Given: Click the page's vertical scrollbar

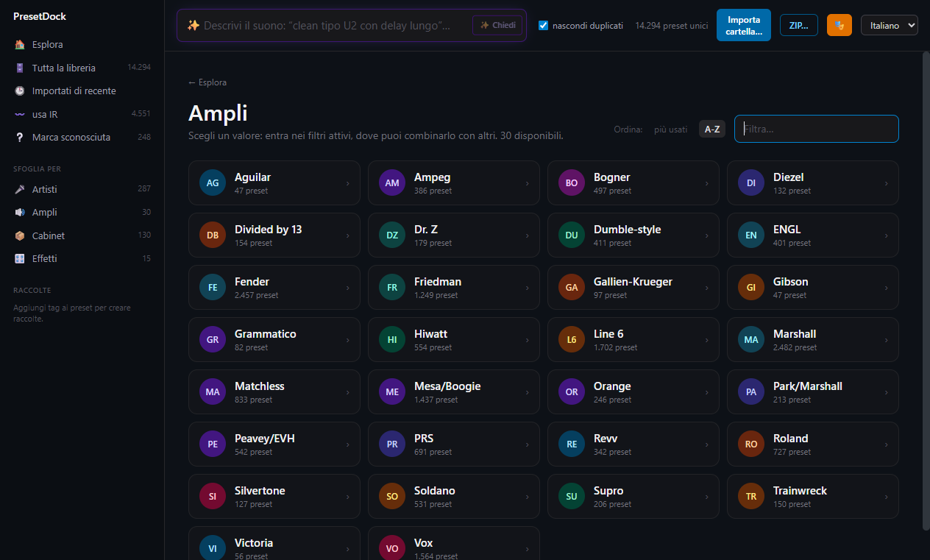Looking at the screenshot, I should click(926, 291).
